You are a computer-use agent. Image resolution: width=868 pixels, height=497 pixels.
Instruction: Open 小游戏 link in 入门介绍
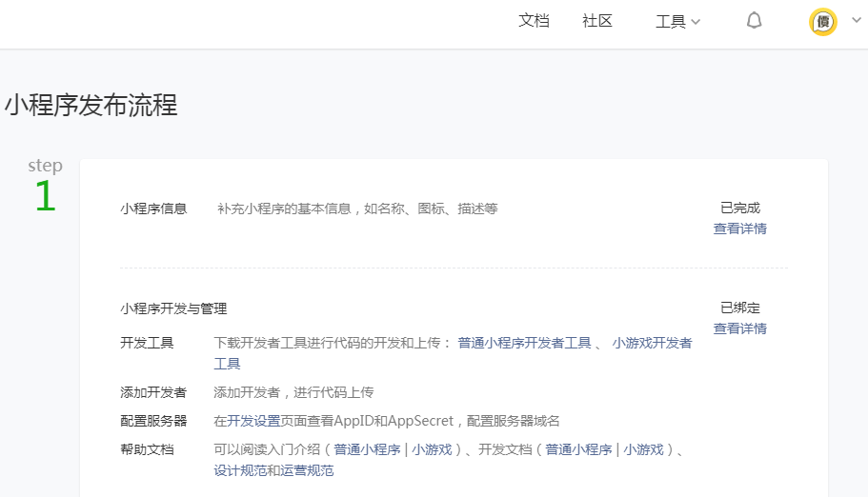432,449
